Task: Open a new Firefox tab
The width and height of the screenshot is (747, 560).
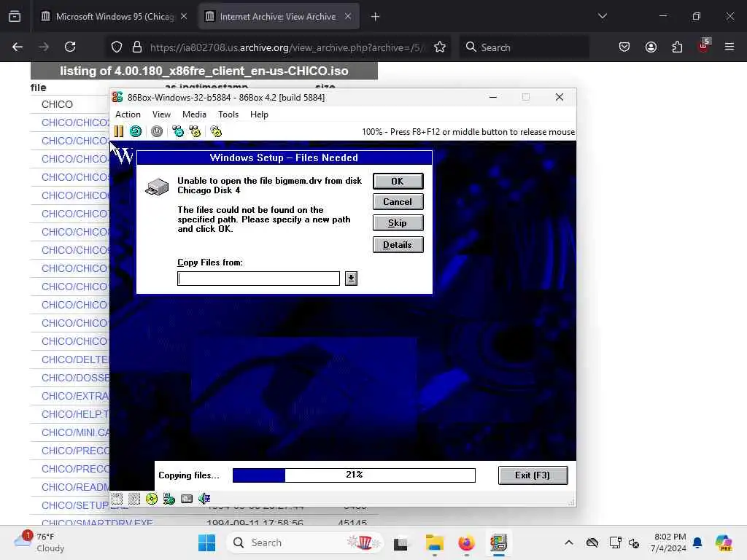Action: (375, 17)
